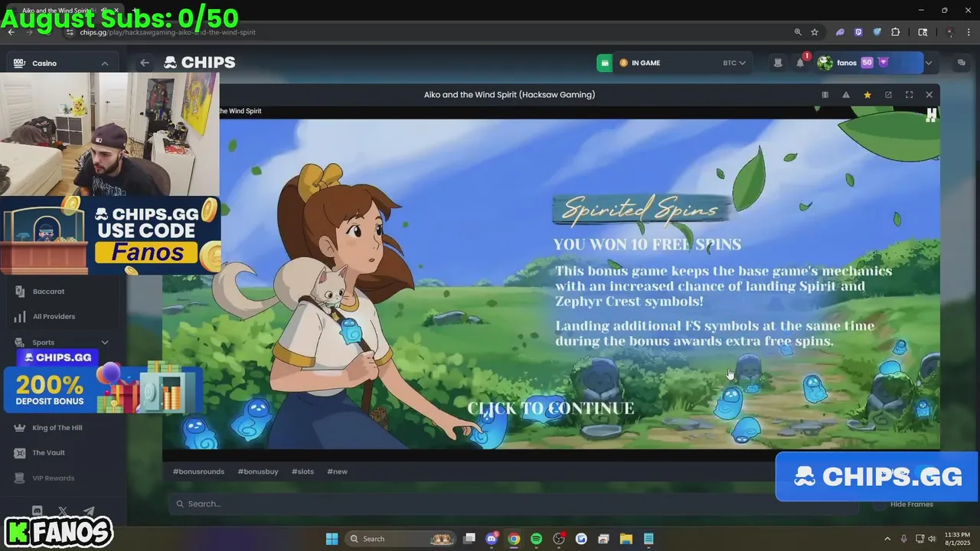The width and height of the screenshot is (980, 551).
Task: Click the CHIPS logo
Action: [200, 63]
